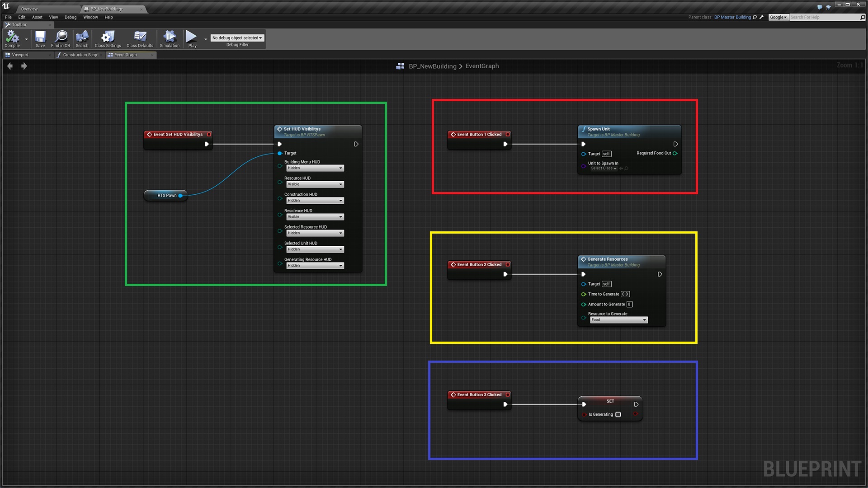This screenshot has width=868, height=488.
Task: Expand Building Menu HUD visibility dropdown
Action: tap(315, 168)
